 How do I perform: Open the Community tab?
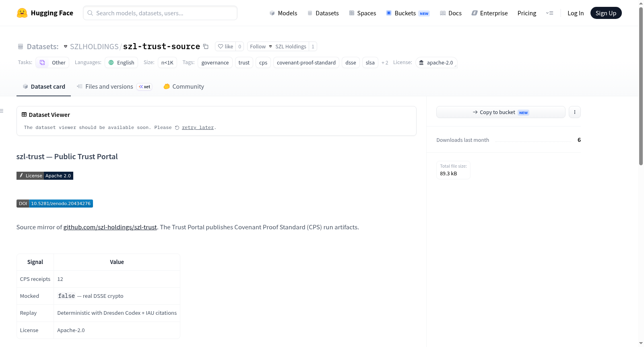pos(184,87)
